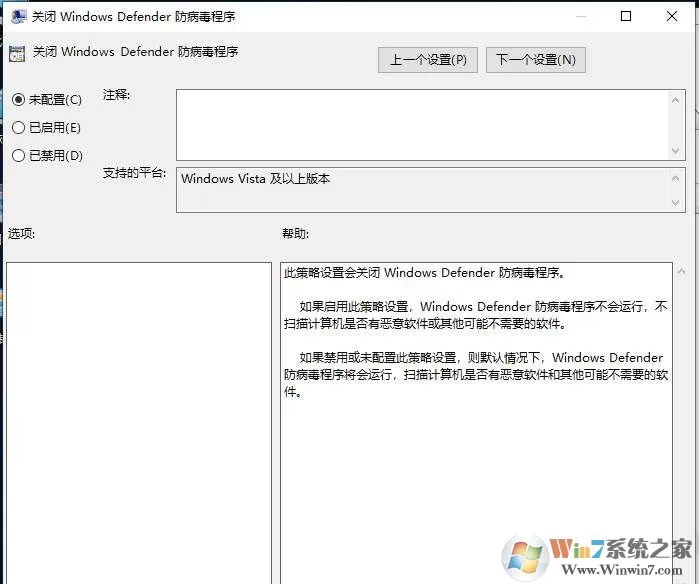Click inside the empty 选项 options panel
699x584 pixels.
[139, 423]
